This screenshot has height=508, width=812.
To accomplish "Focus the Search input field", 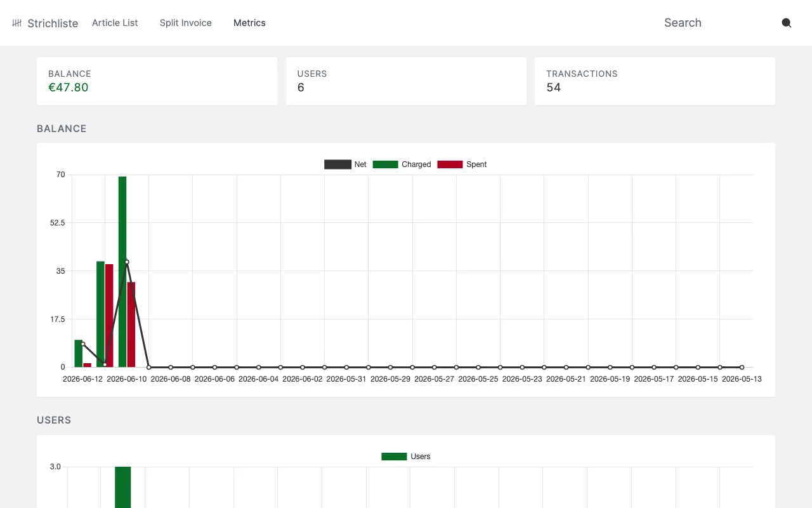I will click(717, 23).
